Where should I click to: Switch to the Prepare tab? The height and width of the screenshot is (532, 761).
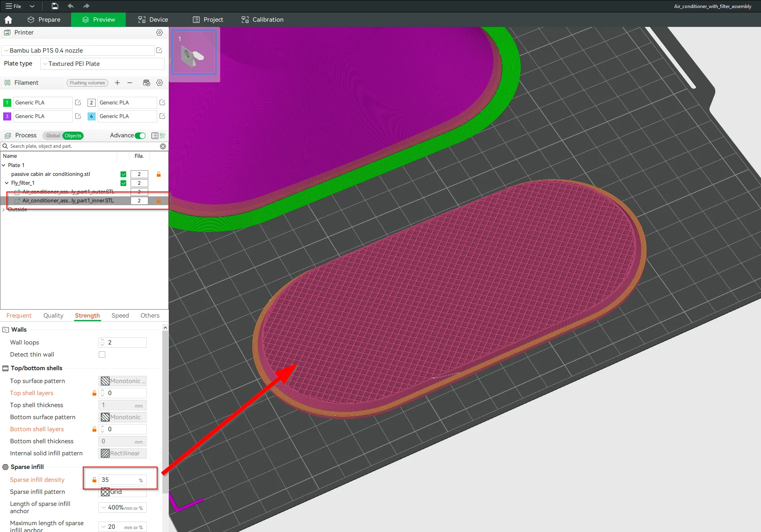44,20
